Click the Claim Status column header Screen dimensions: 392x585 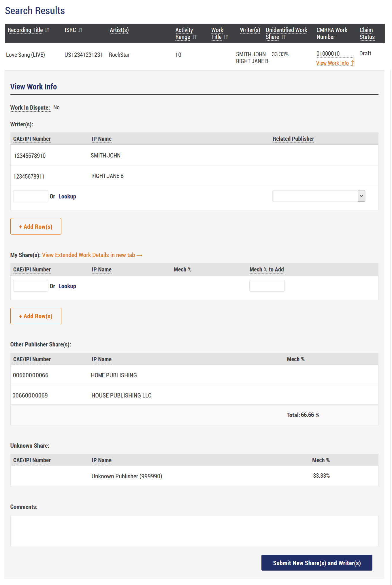coord(367,33)
